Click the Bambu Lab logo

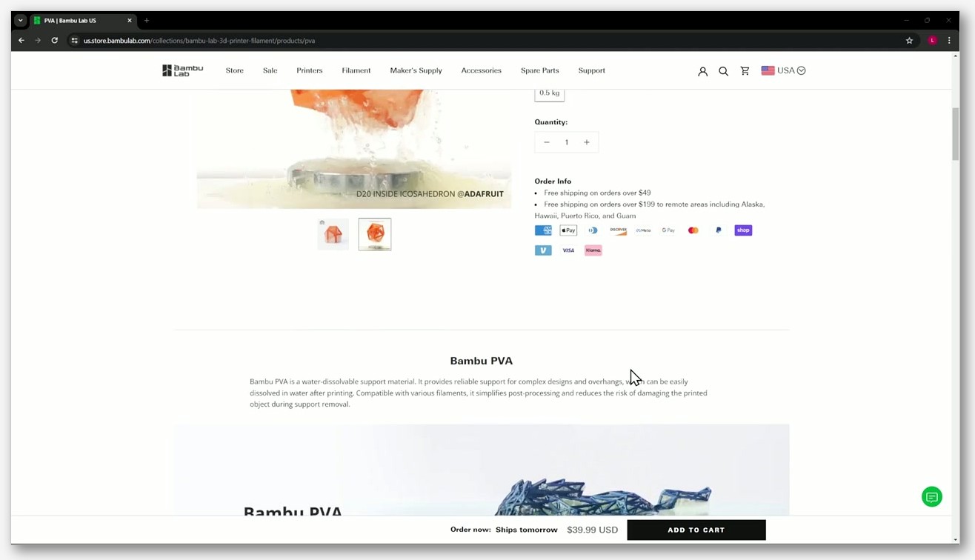click(x=182, y=70)
